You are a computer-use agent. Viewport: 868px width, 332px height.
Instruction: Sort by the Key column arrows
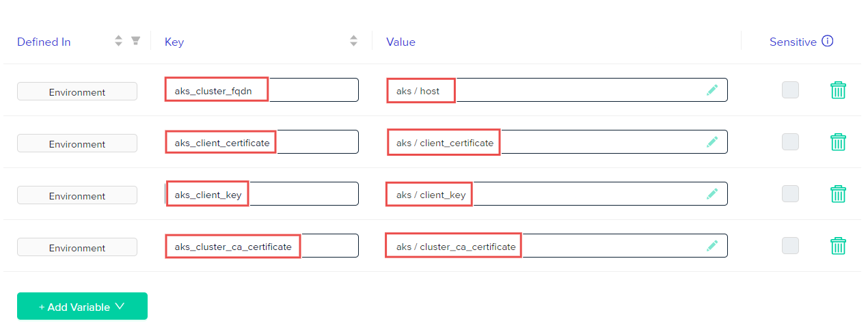pyautogui.click(x=353, y=41)
